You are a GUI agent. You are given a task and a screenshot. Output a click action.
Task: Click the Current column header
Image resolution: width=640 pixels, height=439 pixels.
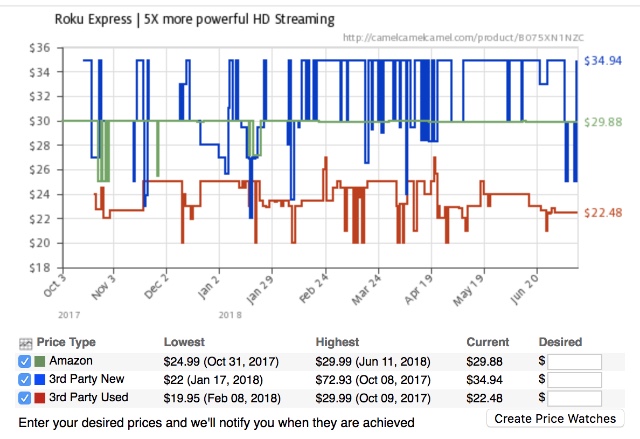tap(488, 342)
